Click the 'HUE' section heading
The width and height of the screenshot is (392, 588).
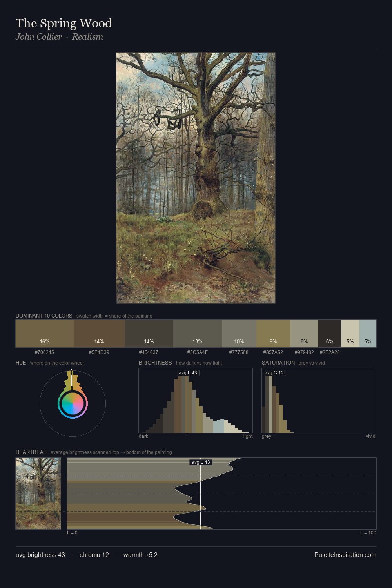pos(21,363)
